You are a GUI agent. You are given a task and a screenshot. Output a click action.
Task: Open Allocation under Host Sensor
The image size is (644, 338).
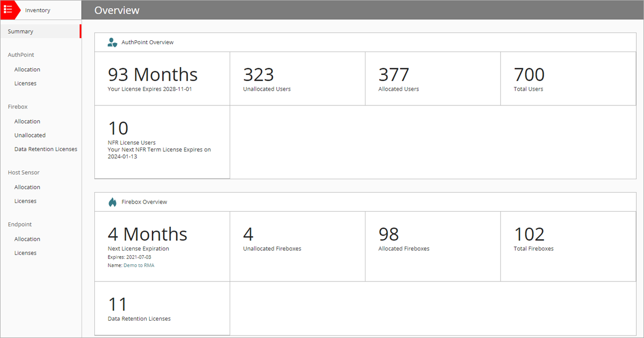pos(27,187)
